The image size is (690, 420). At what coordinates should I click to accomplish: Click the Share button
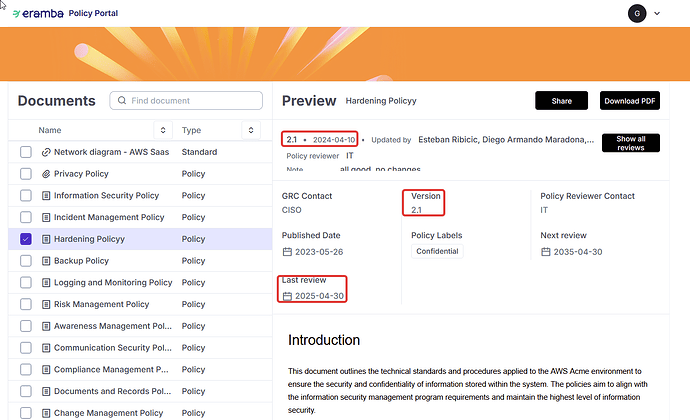coord(562,101)
